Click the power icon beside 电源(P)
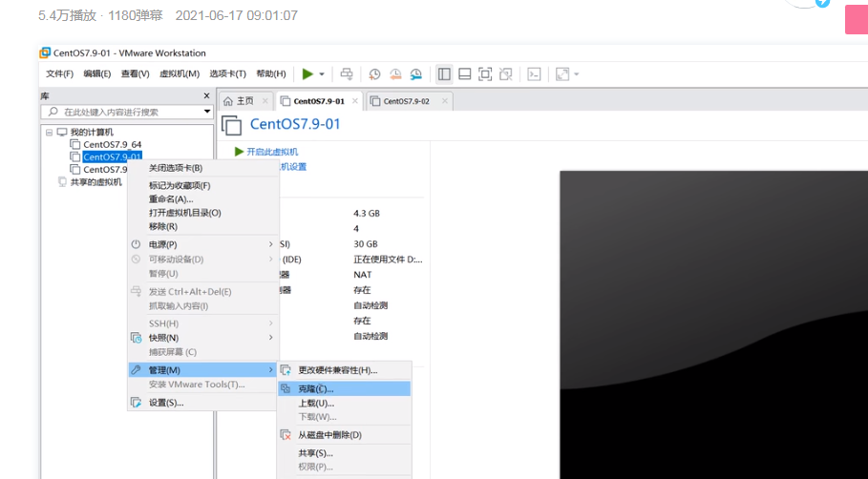This screenshot has height=479, width=868. tap(137, 244)
